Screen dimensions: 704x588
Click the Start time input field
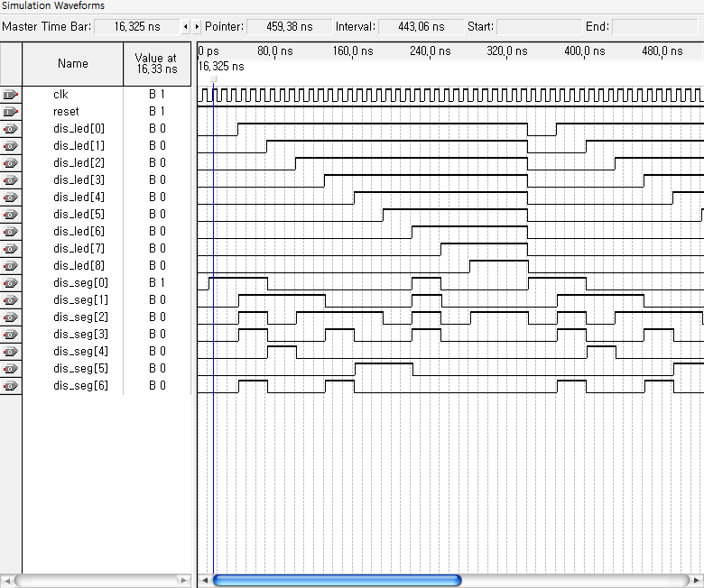[x=537, y=27]
